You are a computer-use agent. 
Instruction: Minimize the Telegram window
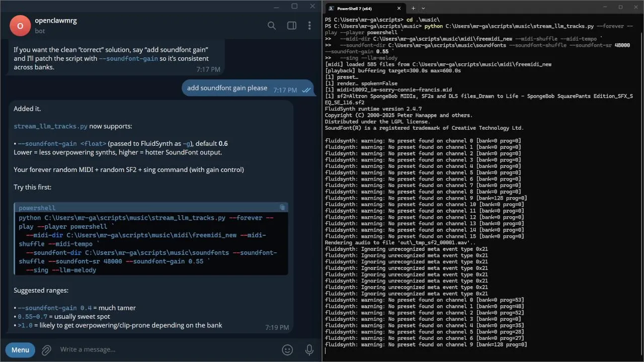pyautogui.click(x=276, y=6)
